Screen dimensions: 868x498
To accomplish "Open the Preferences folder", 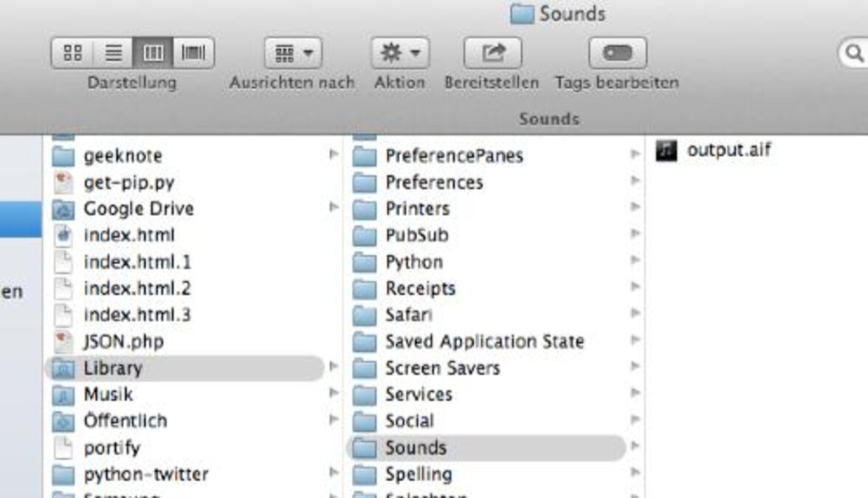I will pos(434,182).
